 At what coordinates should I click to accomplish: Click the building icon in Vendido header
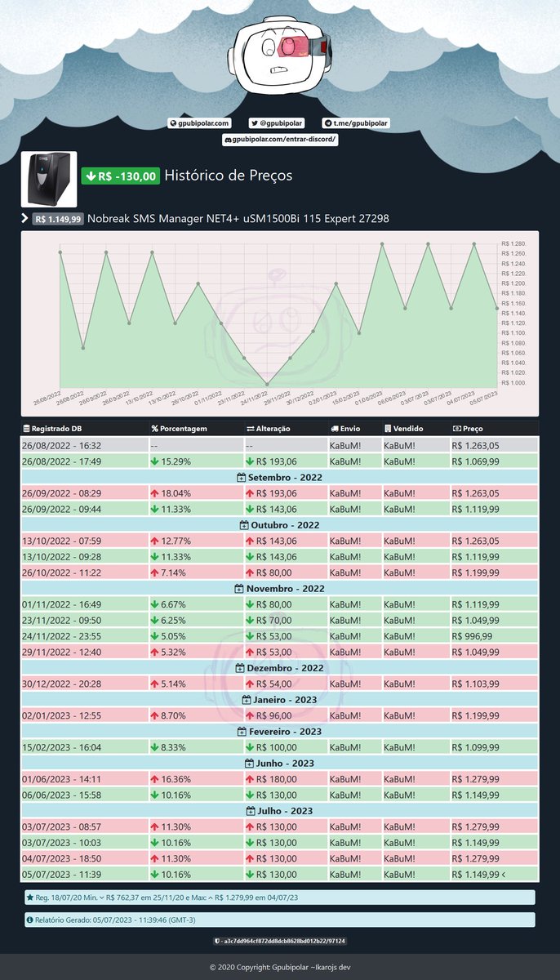pos(388,428)
